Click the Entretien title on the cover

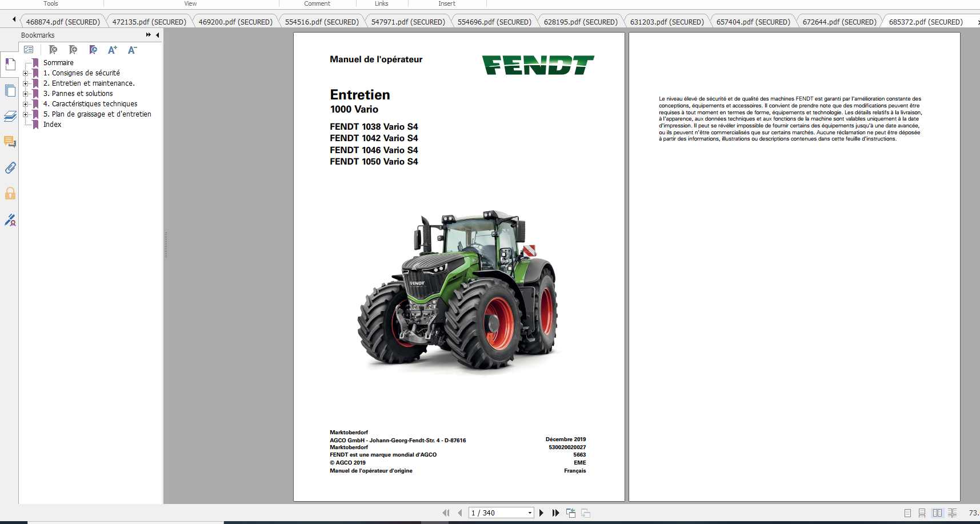point(360,95)
